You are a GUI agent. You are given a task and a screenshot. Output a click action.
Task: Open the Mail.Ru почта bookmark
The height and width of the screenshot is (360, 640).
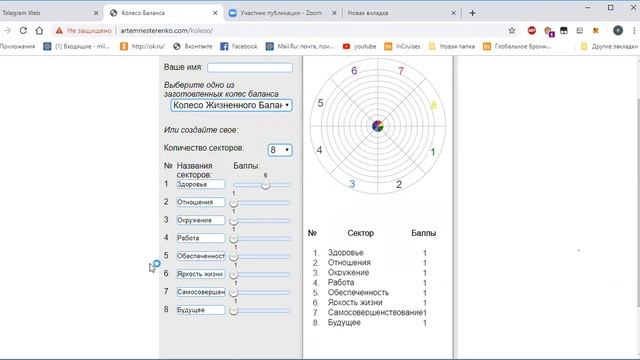(x=300, y=47)
